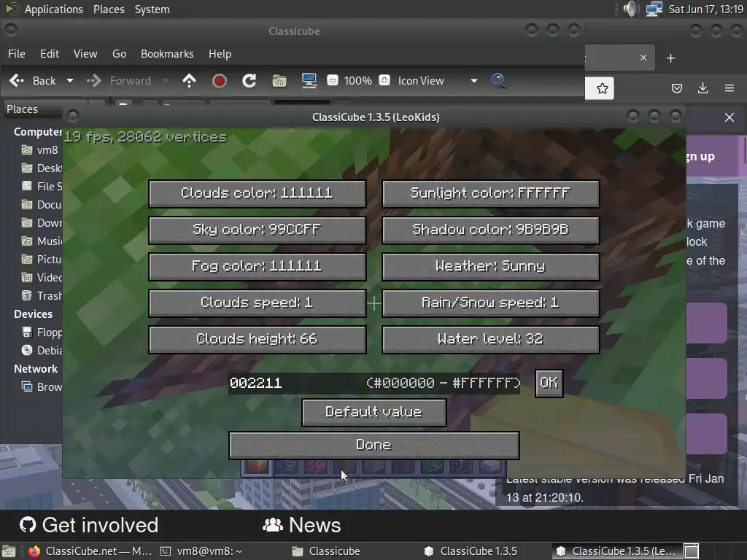Click the network connection icon in top panel
The width and height of the screenshot is (747, 560).
654,9
